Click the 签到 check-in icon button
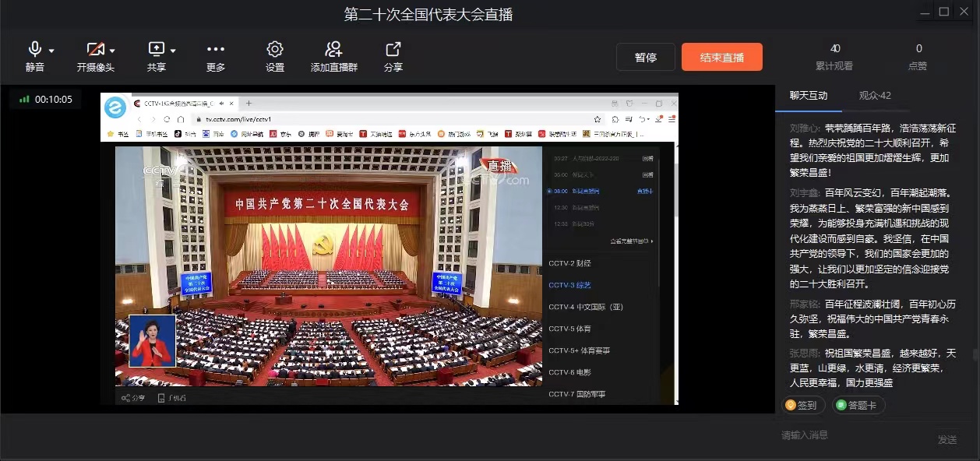The height and width of the screenshot is (461, 980). (x=802, y=405)
